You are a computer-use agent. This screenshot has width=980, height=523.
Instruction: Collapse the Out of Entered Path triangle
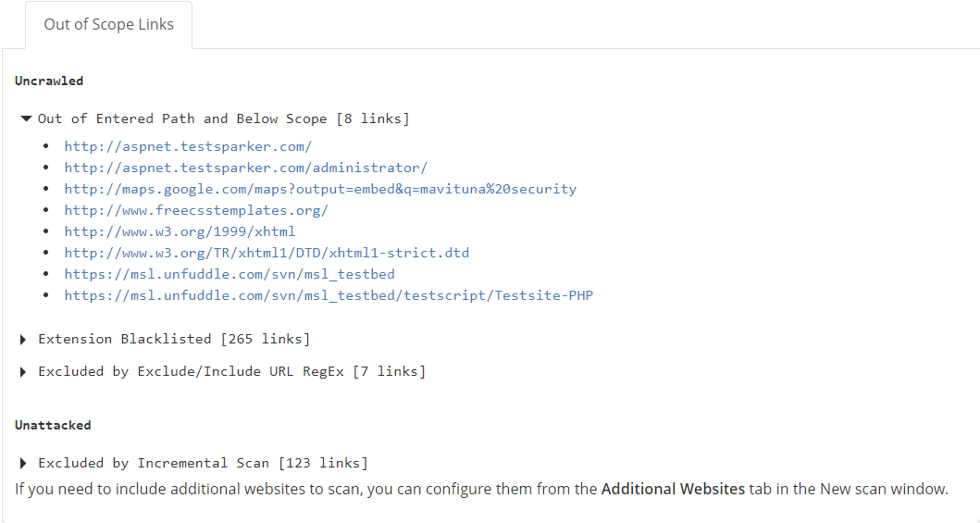tap(26, 118)
